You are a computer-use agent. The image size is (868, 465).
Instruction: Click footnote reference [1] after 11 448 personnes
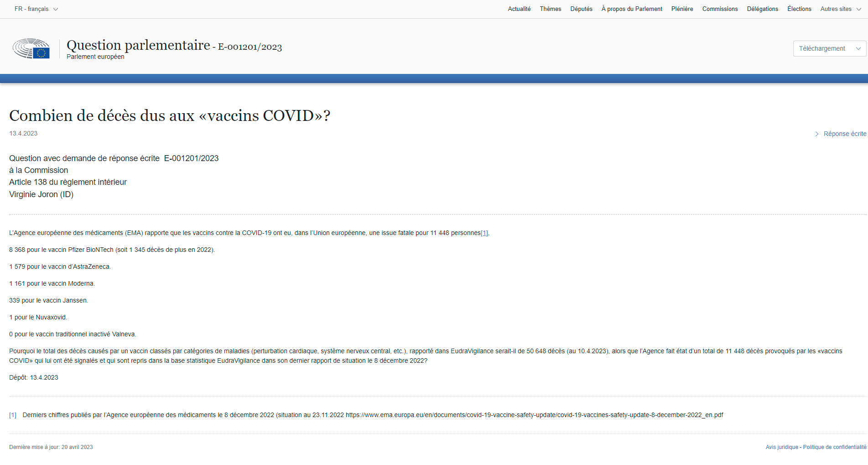point(484,233)
